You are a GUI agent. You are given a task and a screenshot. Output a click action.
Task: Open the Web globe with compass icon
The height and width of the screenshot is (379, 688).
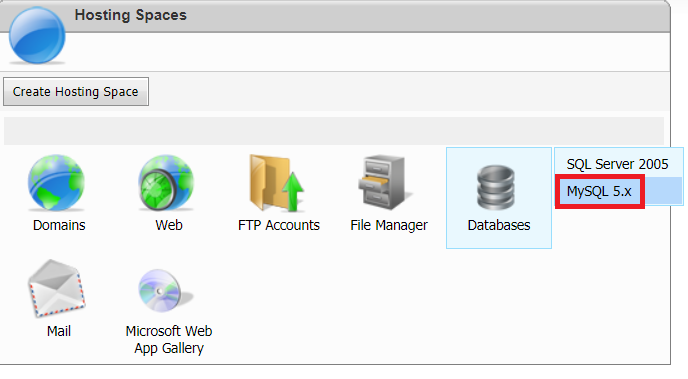[x=166, y=182]
